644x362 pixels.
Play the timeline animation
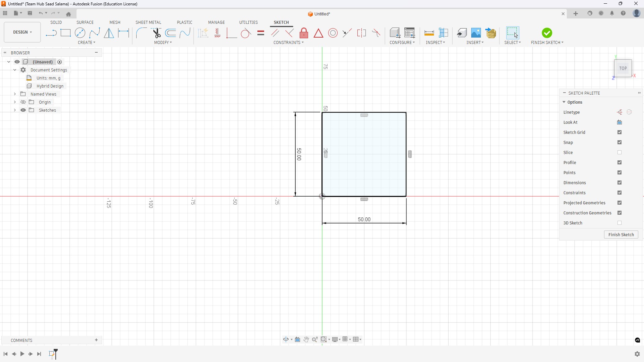coord(22,354)
